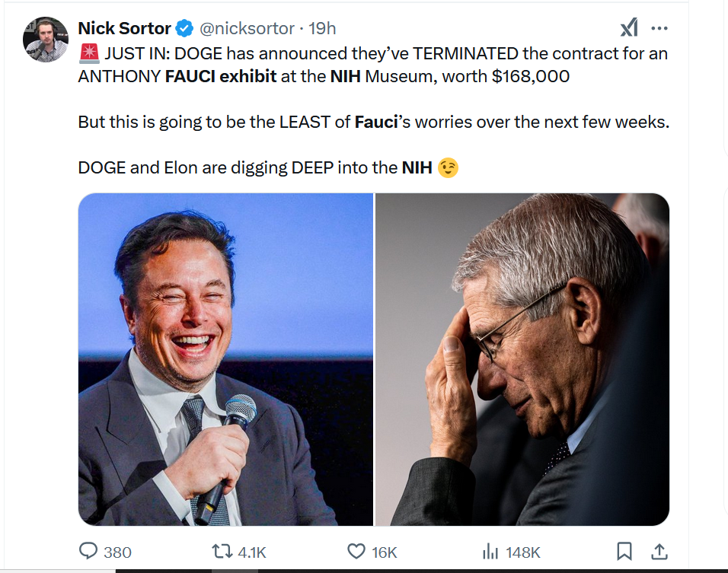728x573 pixels.
Task: Click the tweet text body
Action: click(374, 110)
